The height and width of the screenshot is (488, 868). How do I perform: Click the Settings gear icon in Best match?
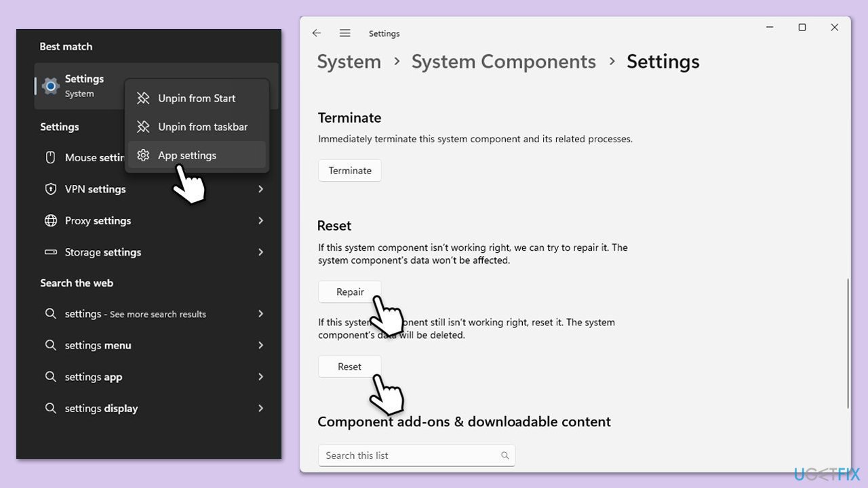(x=50, y=86)
